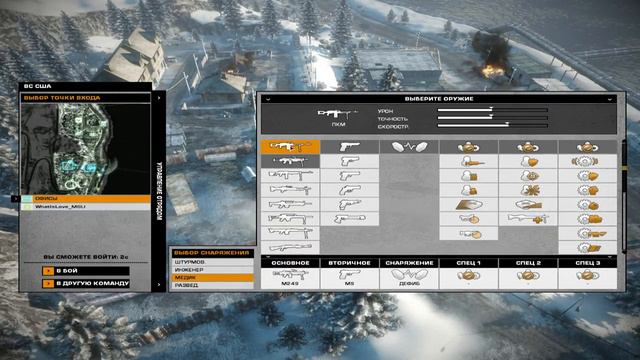Choose the explosion burst perk in Spec 2
The height and width of the screenshot is (360, 640).
tap(528, 190)
